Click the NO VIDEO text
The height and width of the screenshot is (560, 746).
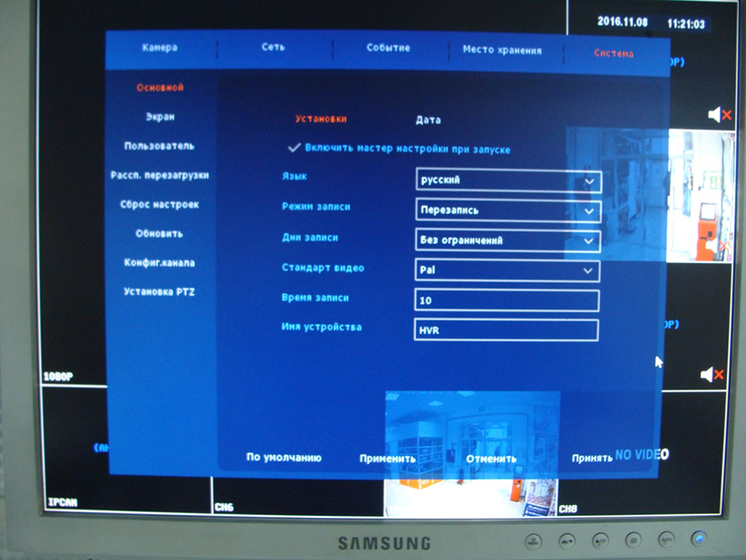pos(642,455)
